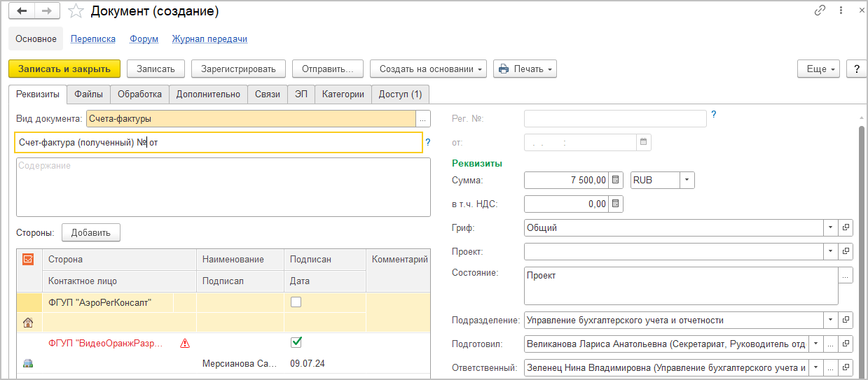The image size is (868, 380).
Task: Open calculator for Сумма field
Action: coord(616,180)
